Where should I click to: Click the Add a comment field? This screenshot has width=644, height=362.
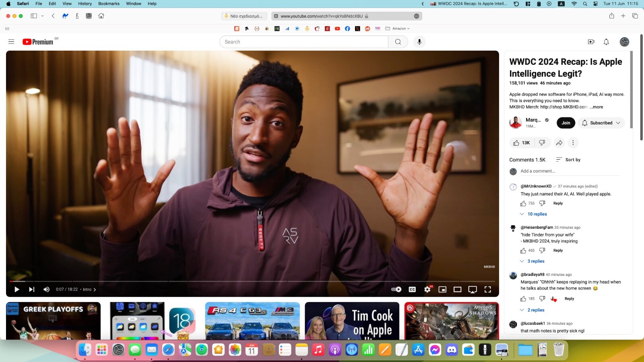point(570,171)
